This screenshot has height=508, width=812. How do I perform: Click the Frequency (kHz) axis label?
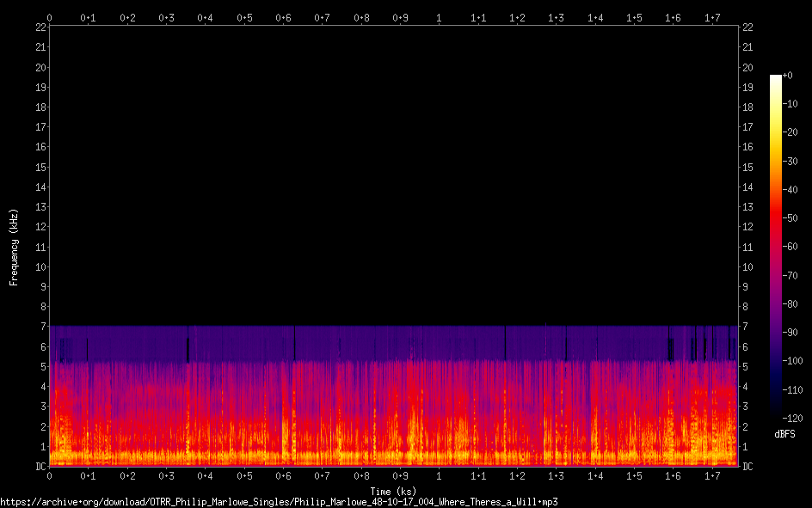coord(14,247)
